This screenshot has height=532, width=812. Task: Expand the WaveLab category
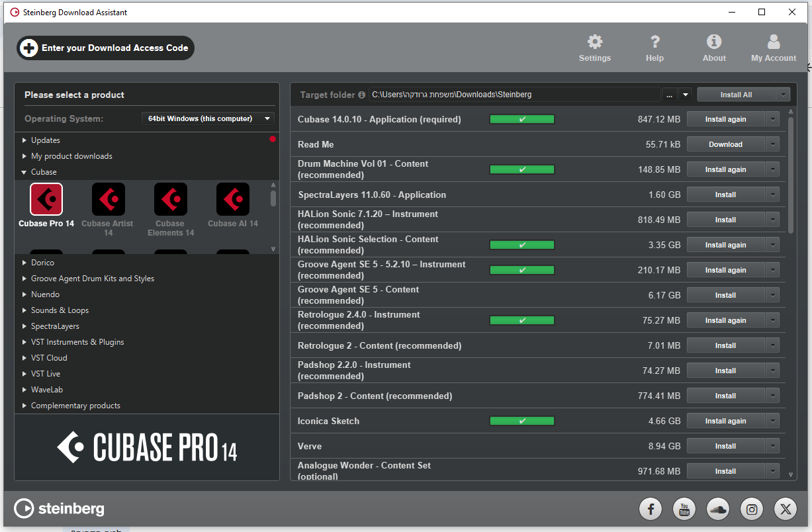pos(24,390)
